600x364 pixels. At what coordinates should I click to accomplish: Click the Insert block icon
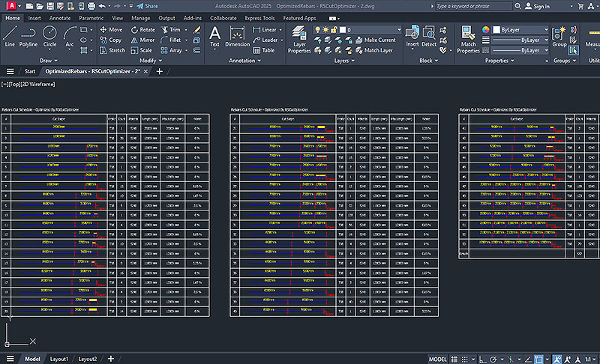412,37
